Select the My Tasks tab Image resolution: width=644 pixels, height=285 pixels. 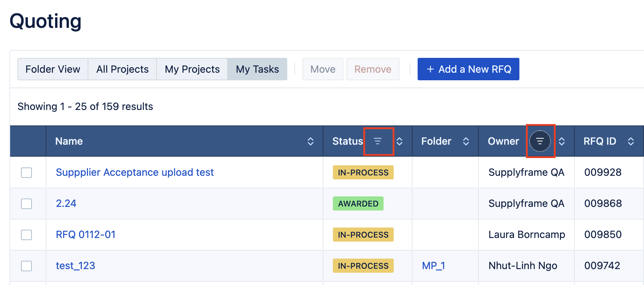coord(257,69)
